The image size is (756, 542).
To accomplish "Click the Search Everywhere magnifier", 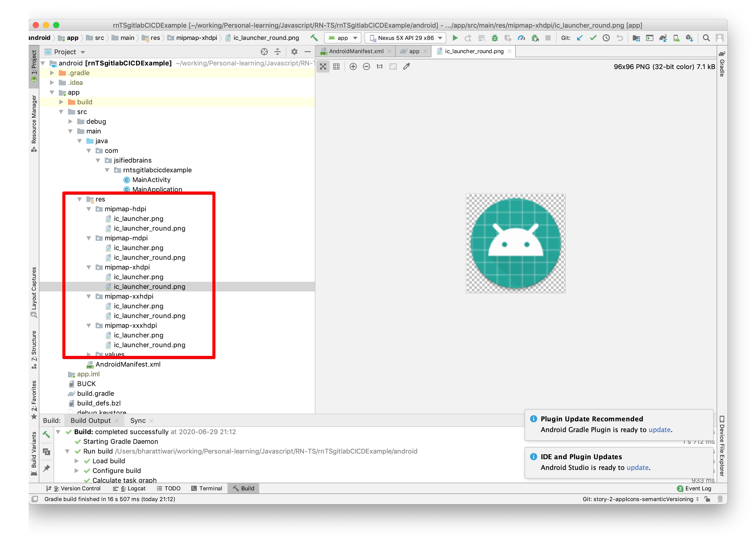I will pyautogui.click(x=706, y=38).
